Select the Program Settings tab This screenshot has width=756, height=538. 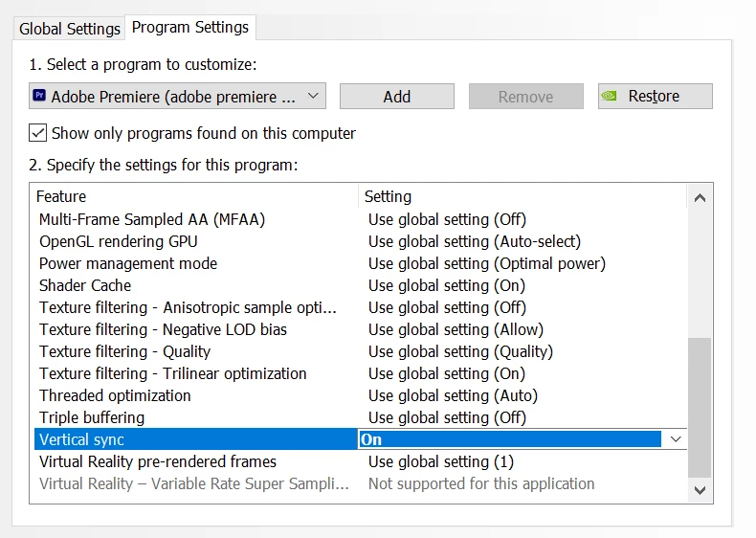pos(190,28)
